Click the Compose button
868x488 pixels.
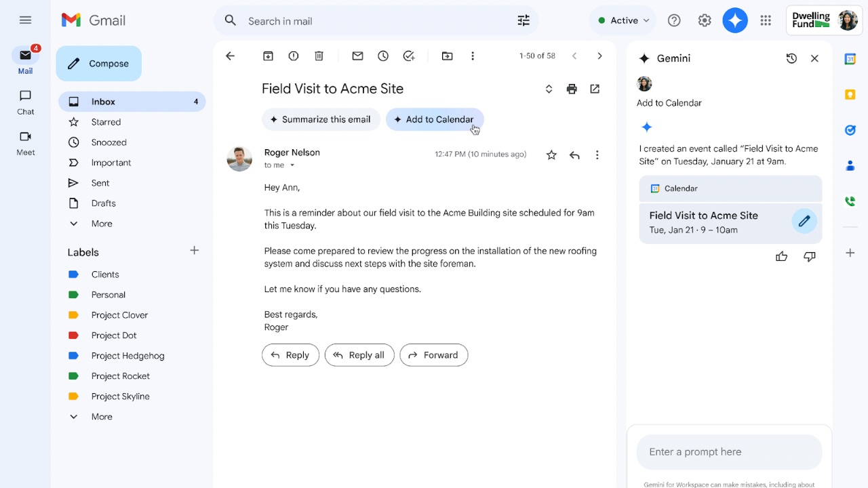(99, 64)
